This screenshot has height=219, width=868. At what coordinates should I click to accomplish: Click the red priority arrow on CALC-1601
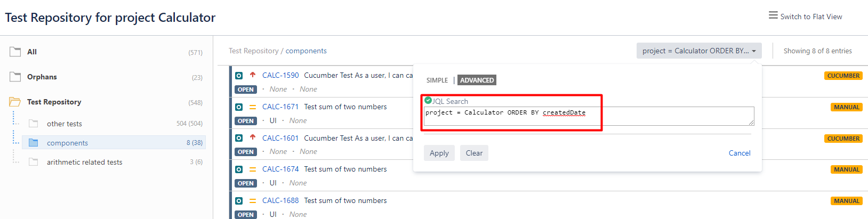[253, 137]
